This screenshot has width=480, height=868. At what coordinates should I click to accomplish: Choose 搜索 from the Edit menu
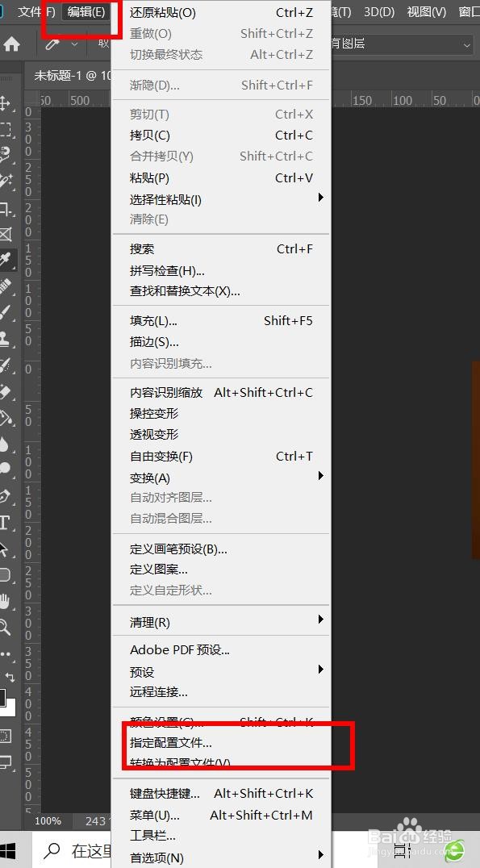[x=222, y=249]
